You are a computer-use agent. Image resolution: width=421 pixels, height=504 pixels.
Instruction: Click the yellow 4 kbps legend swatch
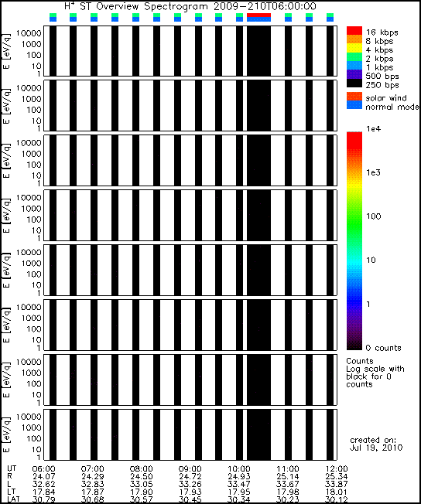pos(354,48)
